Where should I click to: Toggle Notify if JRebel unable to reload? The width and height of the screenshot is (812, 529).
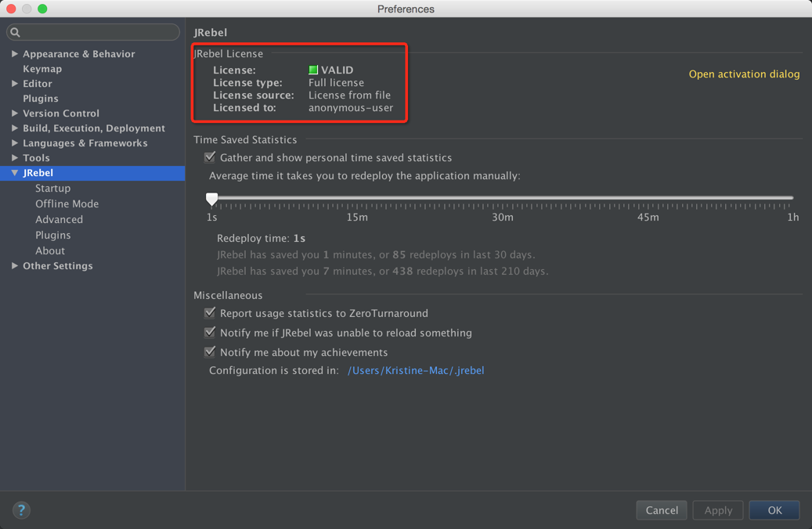(210, 333)
